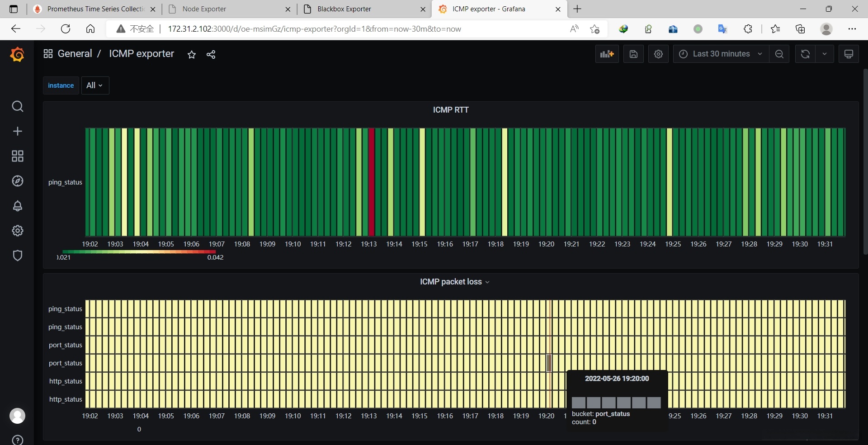The width and height of the screenshot is (868, 445).
Task: Toggle the kiosk view monitor icon
Action: [x=849, y=54]
